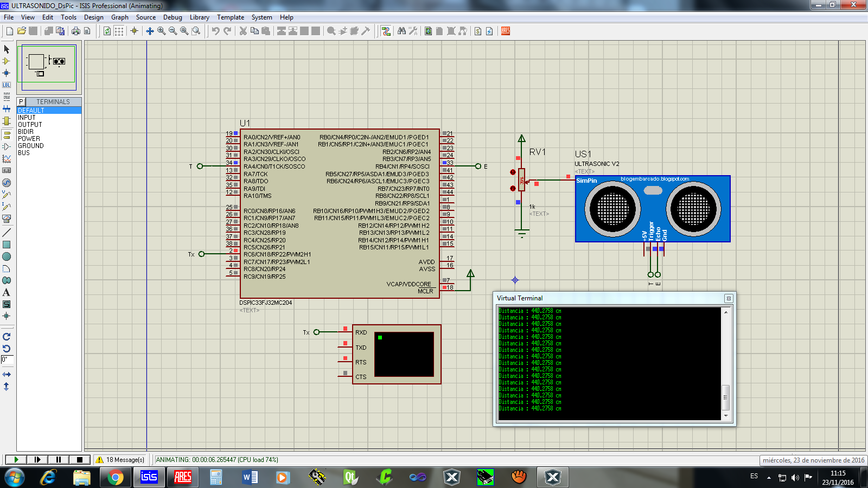Open the Debug menu

coord(173,17)
